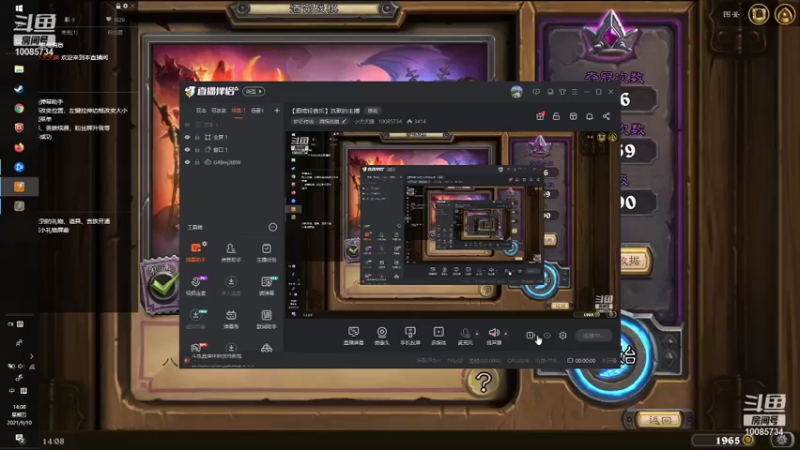
Task: Open the settings gear in bottom toolbar
Action: click(x=563, y=335)
